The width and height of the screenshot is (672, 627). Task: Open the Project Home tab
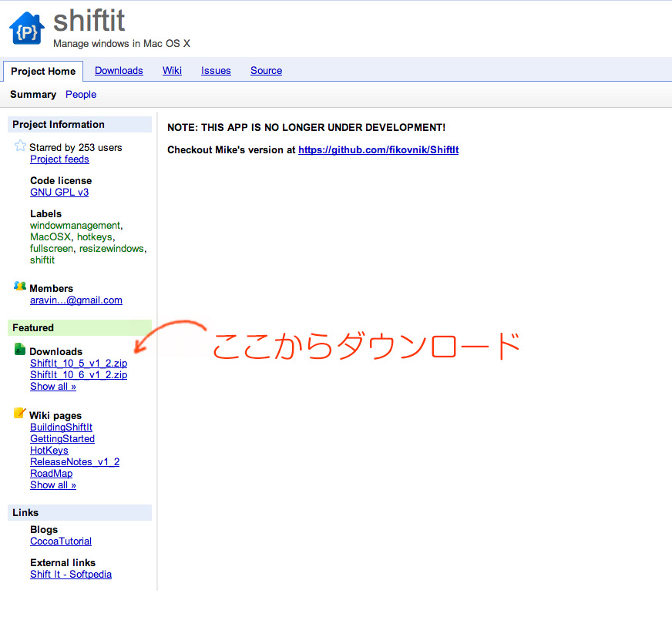point(43,71)
